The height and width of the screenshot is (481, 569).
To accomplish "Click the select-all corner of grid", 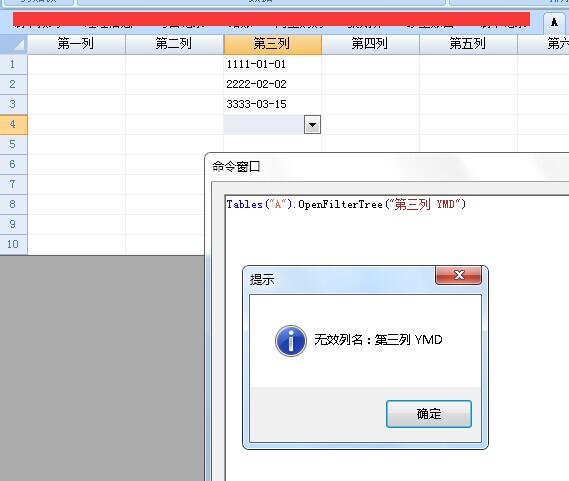I will point(13,44).
